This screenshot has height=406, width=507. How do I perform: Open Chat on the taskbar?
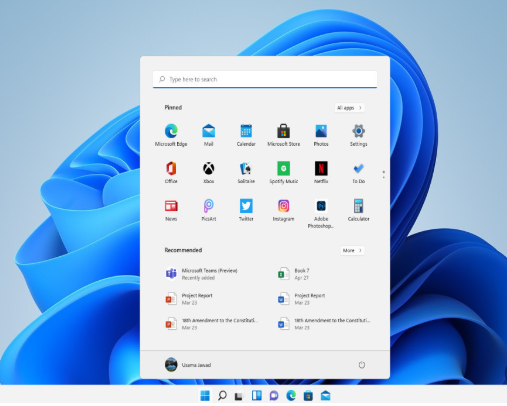(x=274, y=396)
